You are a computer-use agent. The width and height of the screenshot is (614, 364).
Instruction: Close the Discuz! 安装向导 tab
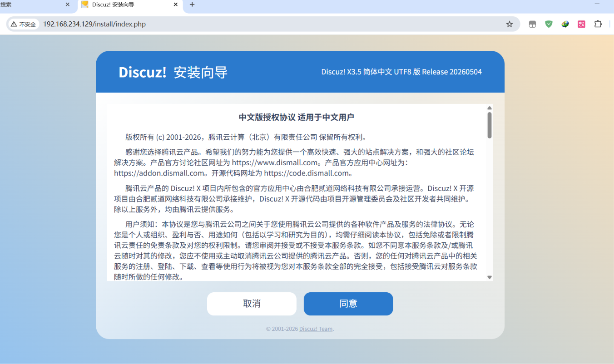pos(176,5)
